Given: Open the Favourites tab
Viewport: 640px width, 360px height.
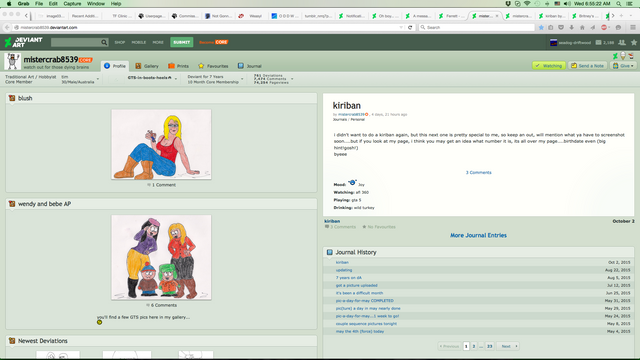Looking at the screenshot, I should 213,66.
